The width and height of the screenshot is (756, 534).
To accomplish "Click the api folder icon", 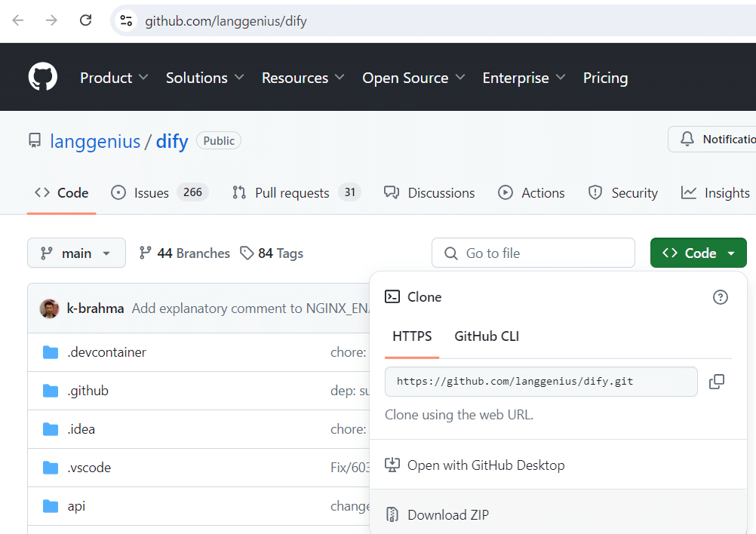I will click(50, 506).
